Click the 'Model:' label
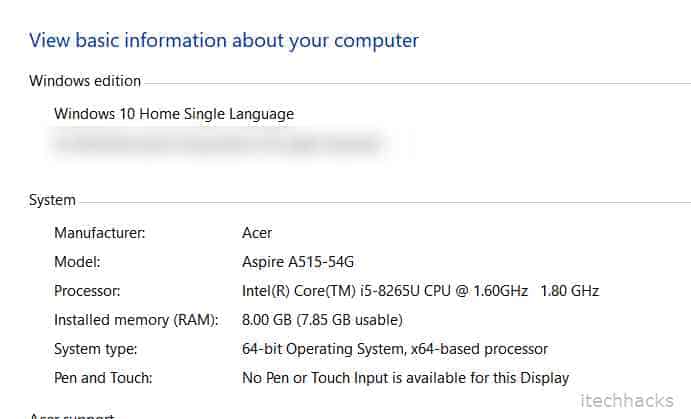691x419 pixels. click(76, 262)
